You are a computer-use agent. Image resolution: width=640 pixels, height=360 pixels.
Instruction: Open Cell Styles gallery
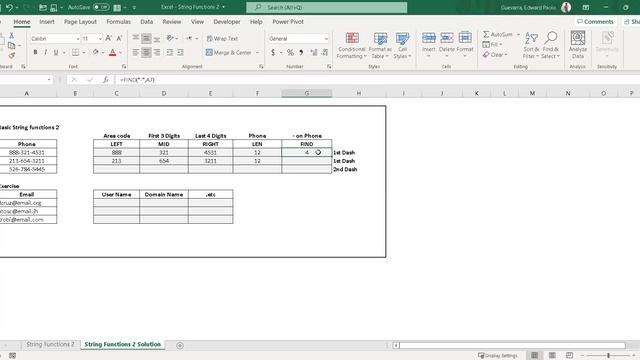coord(402,45)
